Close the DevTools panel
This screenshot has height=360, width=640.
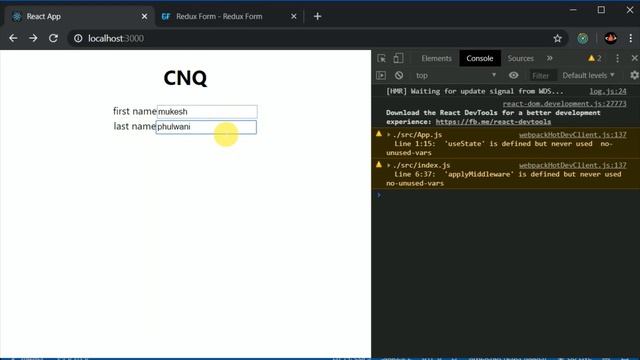coord(635,58)
